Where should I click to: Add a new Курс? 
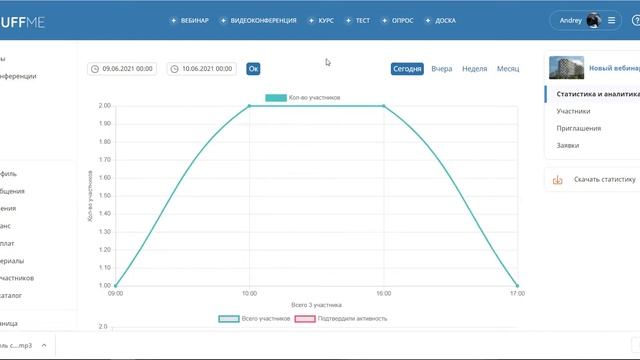(x=321, y=20)
